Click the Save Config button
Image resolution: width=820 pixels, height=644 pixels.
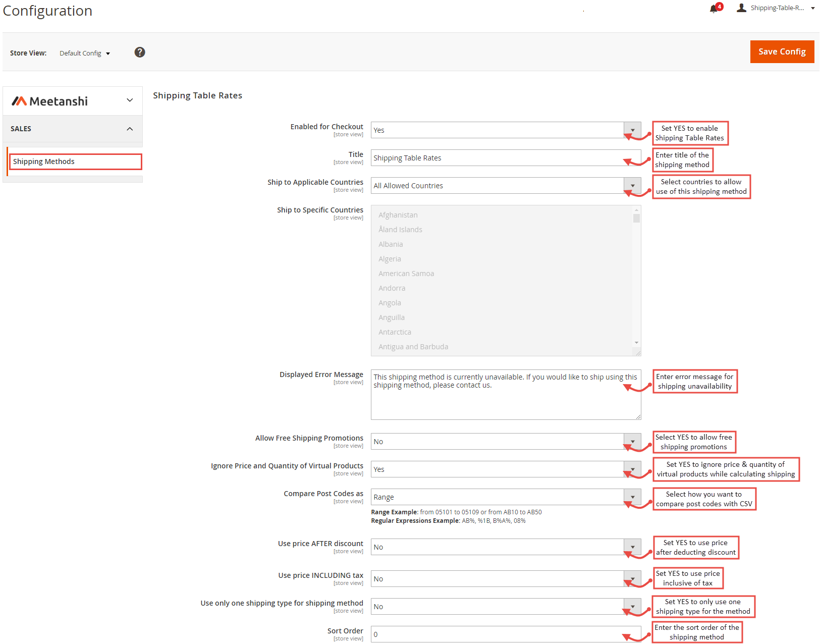[782, 51]
